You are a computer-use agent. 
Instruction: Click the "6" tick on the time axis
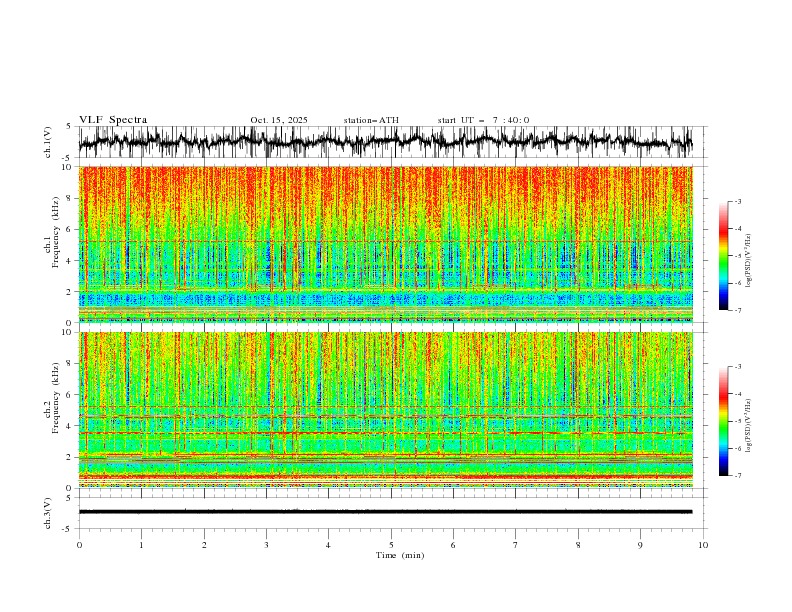[x=453, y=545]
